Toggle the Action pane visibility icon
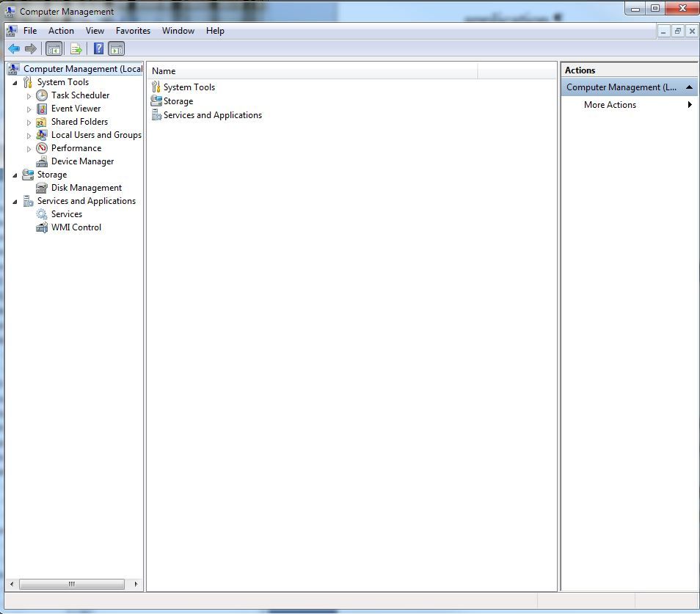Image resolution: width=700 pixels, height=614 pixels. [117, 48]
